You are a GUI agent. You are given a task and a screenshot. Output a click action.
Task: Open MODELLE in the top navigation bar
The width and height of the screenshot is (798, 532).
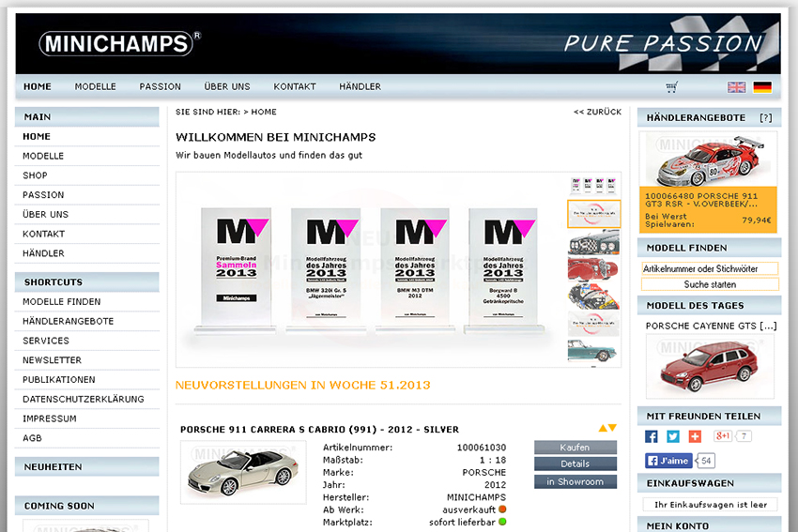tap(95, 86)
